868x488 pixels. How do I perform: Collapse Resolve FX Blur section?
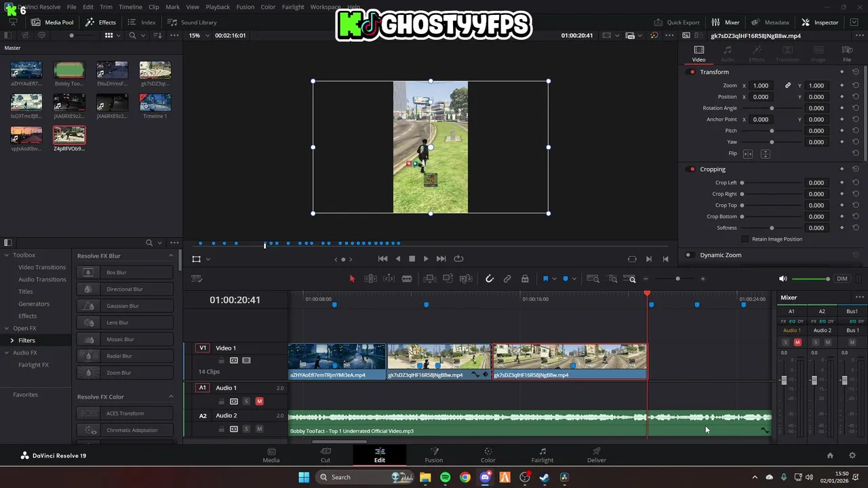(171, 256)
